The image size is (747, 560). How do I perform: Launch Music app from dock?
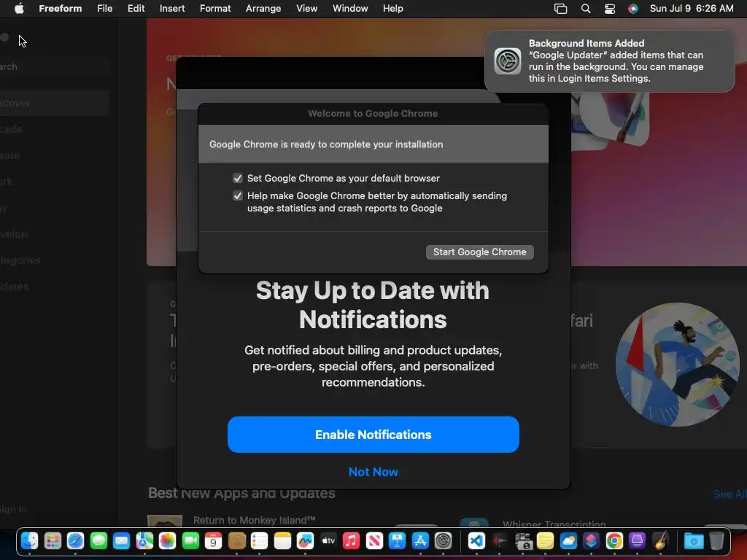[x=351, y=541]
